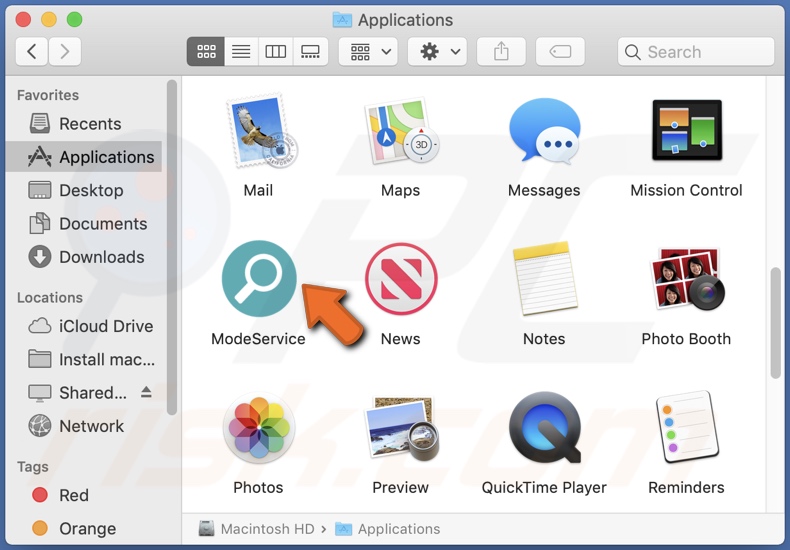Open Documents in the sidebar
790x550 pixels.
coord(84,223)
